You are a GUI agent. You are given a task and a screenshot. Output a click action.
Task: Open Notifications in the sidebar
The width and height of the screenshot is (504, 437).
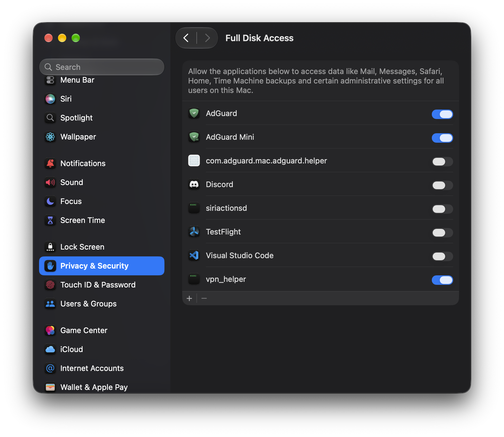point(101,163)
